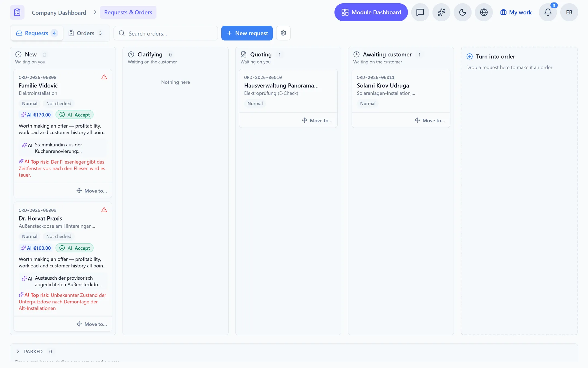
Task: Create a New request
Action: pos(247,33)
